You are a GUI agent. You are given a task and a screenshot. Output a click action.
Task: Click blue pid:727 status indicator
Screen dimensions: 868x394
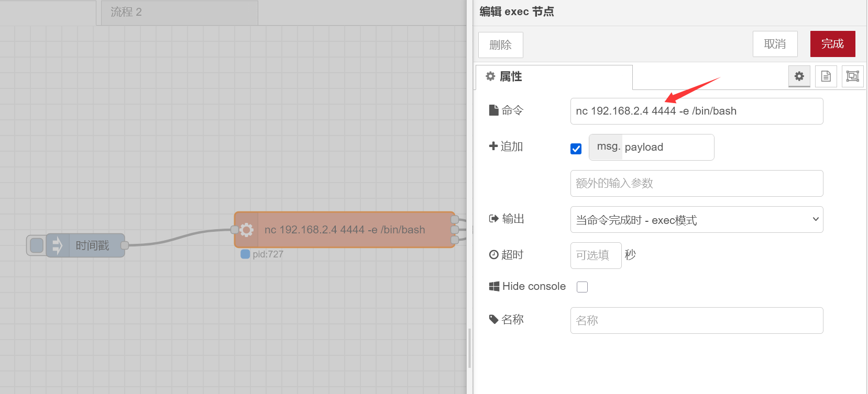coord(245,254)
